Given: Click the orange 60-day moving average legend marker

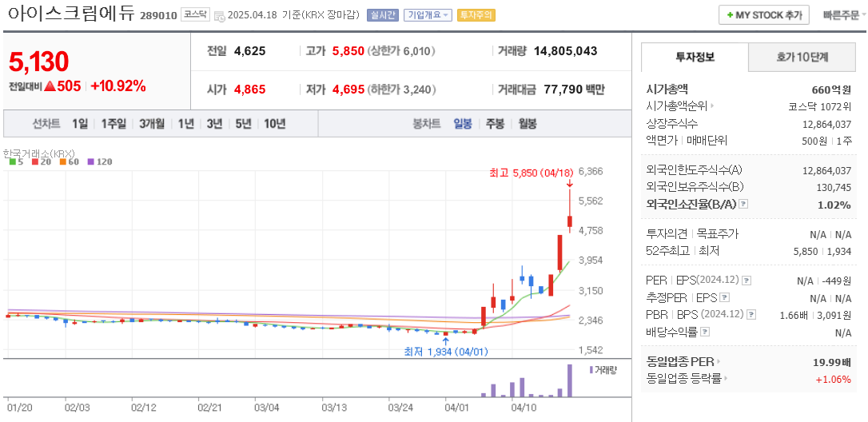Looking at the screenshot, I should (x=62, y=161).
